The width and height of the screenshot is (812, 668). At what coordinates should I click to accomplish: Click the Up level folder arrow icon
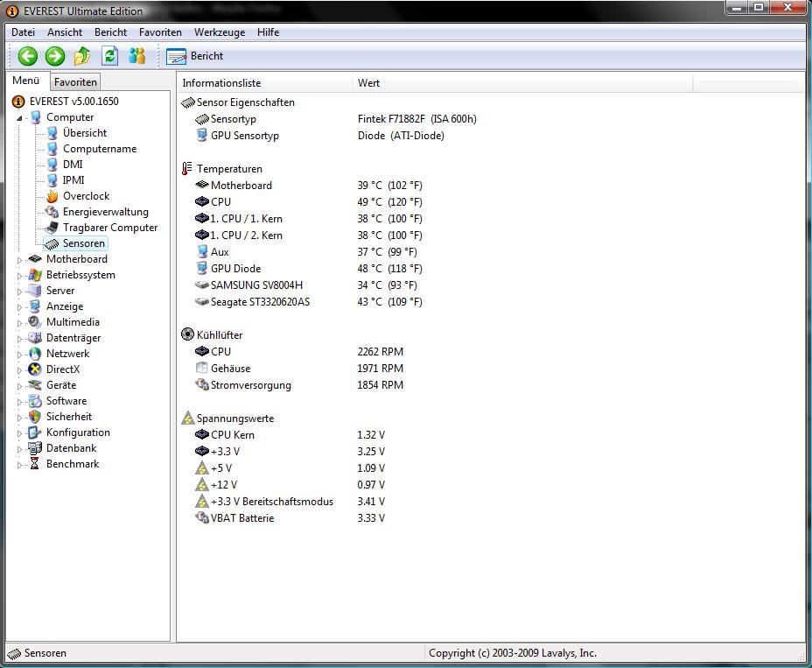tap(82, 56)
